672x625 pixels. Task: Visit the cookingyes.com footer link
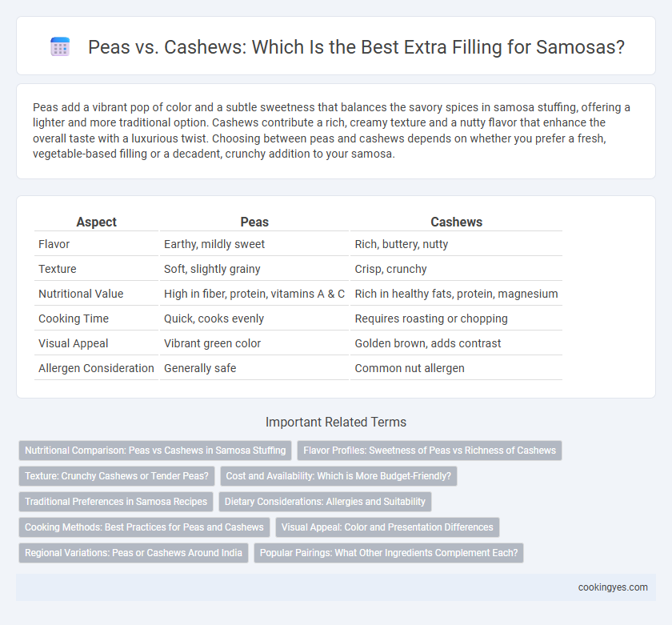pos(613,587)
